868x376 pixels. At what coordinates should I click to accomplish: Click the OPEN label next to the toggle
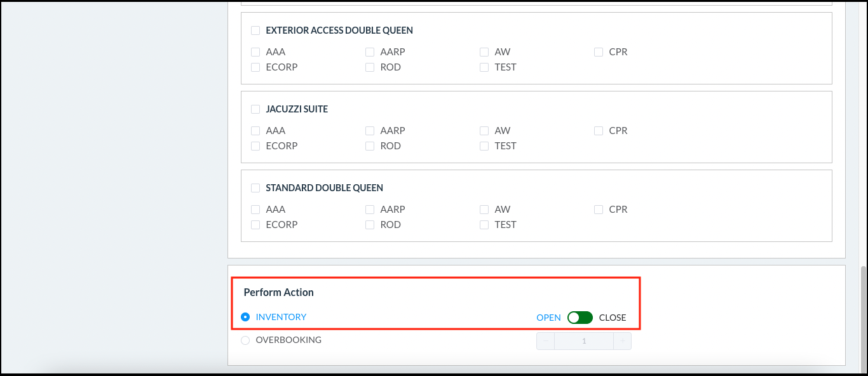548,317
